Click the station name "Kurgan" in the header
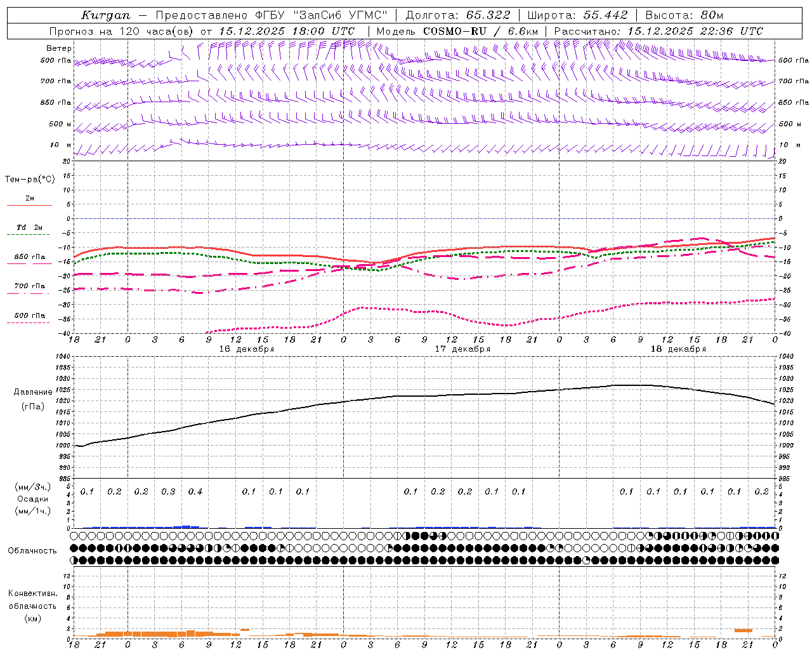Screen dimensions: 812x650 (106, 15)
